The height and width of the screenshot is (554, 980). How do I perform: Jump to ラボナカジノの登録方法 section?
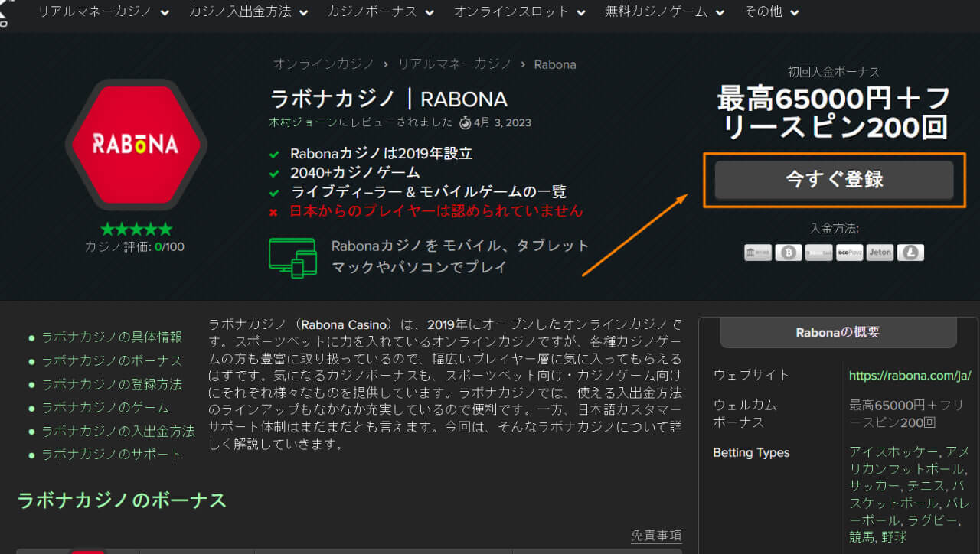click(x=112, y=384)
